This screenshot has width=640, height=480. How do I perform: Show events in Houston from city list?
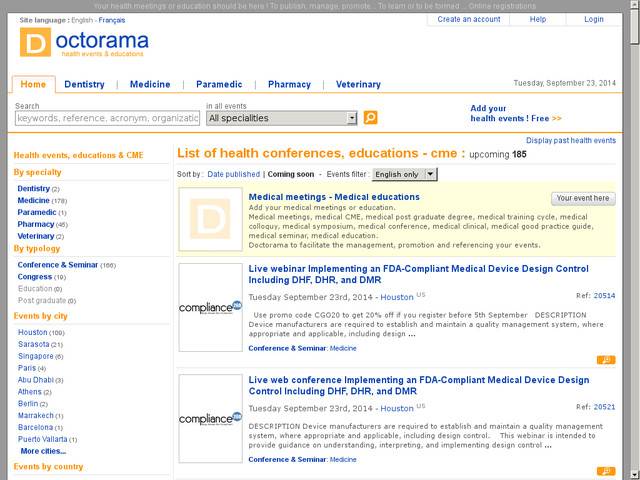coord(33,332)
